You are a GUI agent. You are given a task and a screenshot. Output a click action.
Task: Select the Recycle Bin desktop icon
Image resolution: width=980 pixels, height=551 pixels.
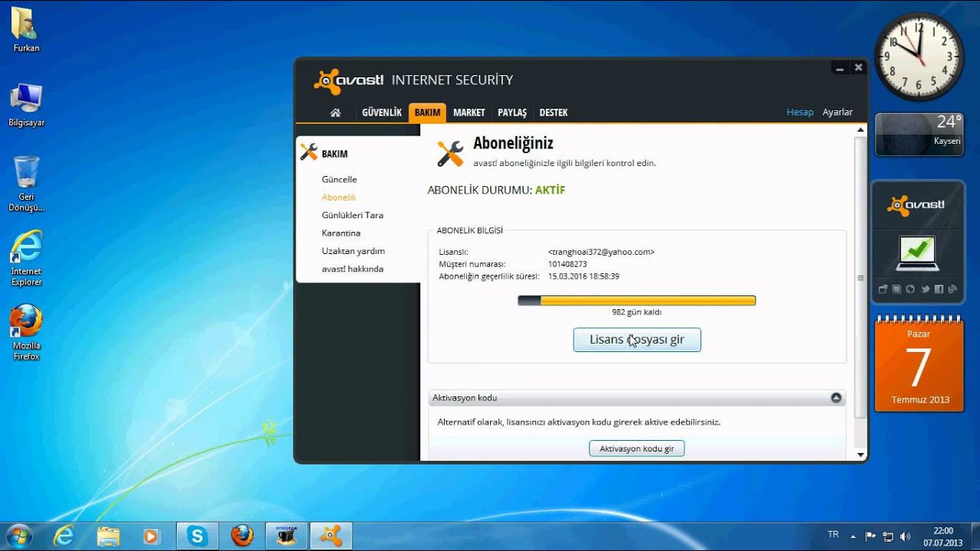coord(26,184)
